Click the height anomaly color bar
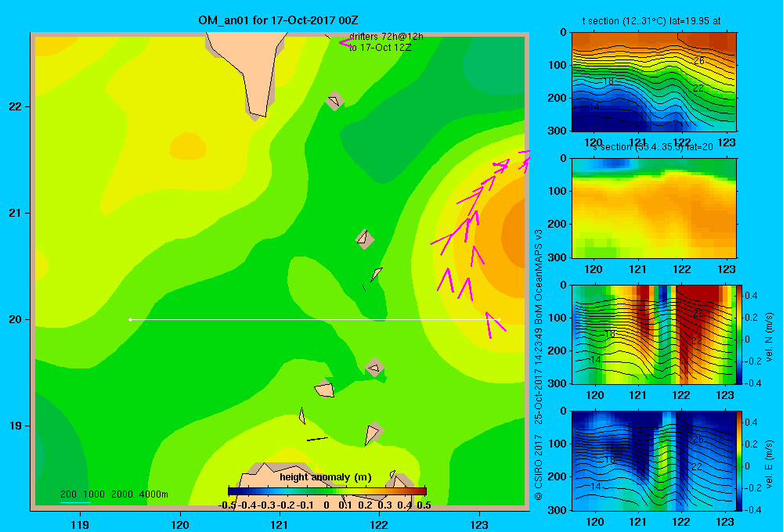Viewport: 783px width, 532px height. click(x=327, y=491)
